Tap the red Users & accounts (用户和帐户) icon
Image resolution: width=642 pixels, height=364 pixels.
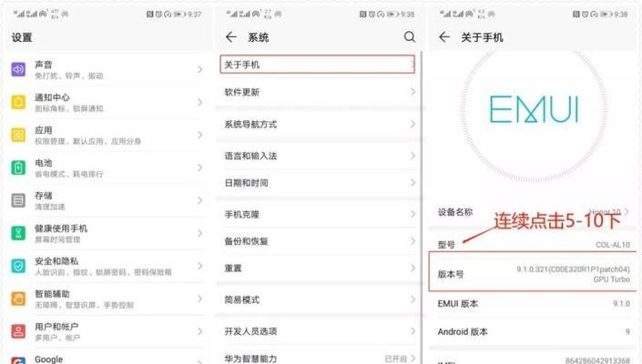pyautogui.click(x=18, y=331)
